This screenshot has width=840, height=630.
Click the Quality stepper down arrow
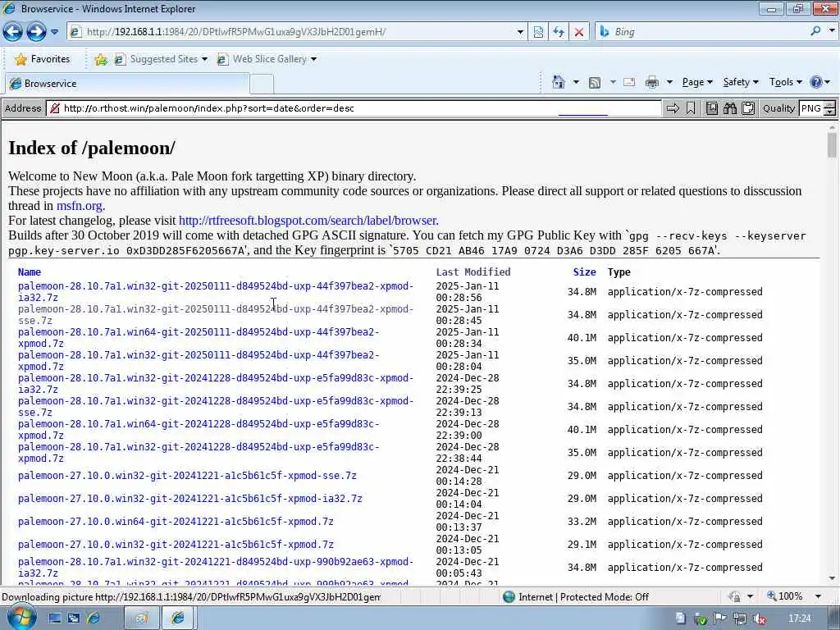tap(830, 112)
